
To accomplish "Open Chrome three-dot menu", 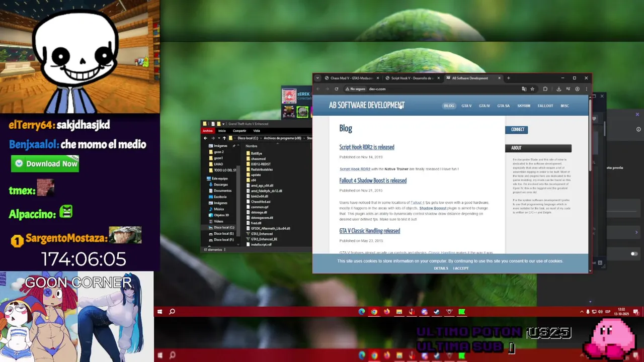I will point(586,89).
